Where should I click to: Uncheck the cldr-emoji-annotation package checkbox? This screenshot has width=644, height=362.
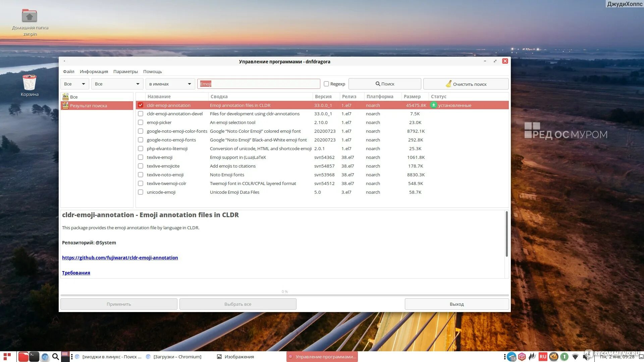(x=141, y=105)
